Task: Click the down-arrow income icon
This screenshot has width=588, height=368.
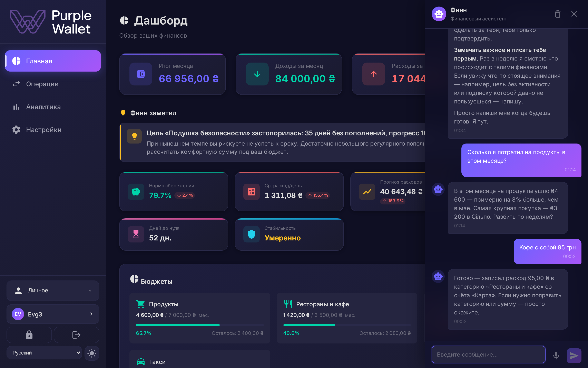Action: pyautogui.click(x=257, y=74)
